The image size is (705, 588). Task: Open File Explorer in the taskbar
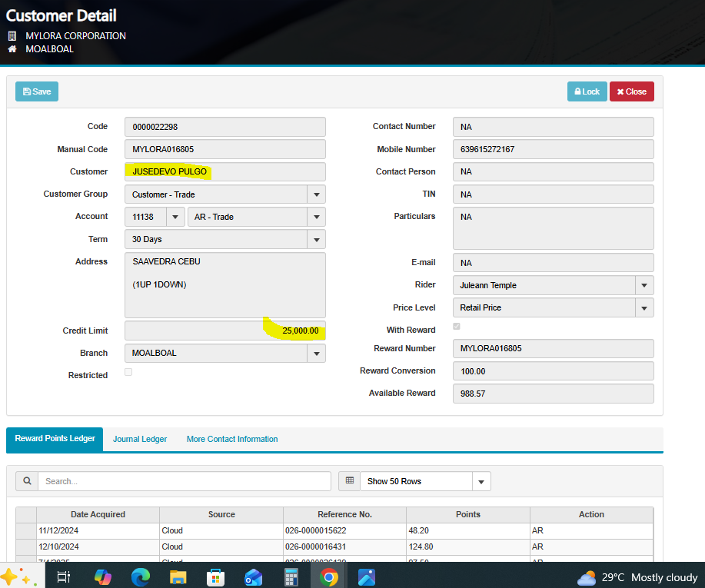[178, 576]
